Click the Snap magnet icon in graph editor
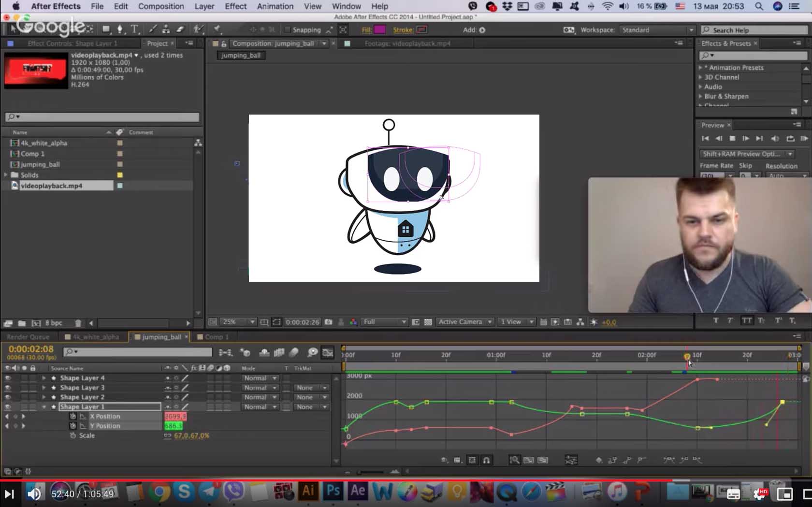The height and width of the screenshot is (507, 812). point(487,460)
